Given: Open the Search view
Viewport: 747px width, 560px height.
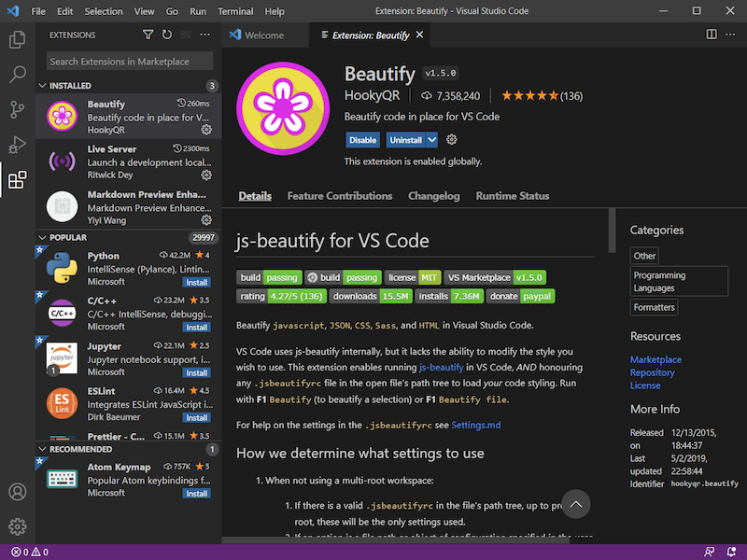Looking at the screenshot, I should tap(16, 73).
